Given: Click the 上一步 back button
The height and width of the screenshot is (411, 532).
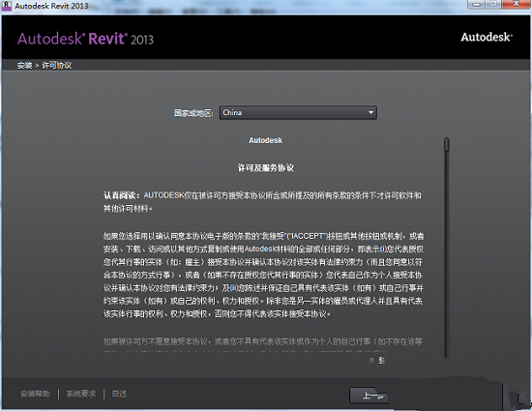Looking at the screenshot, I should point(369,396).
